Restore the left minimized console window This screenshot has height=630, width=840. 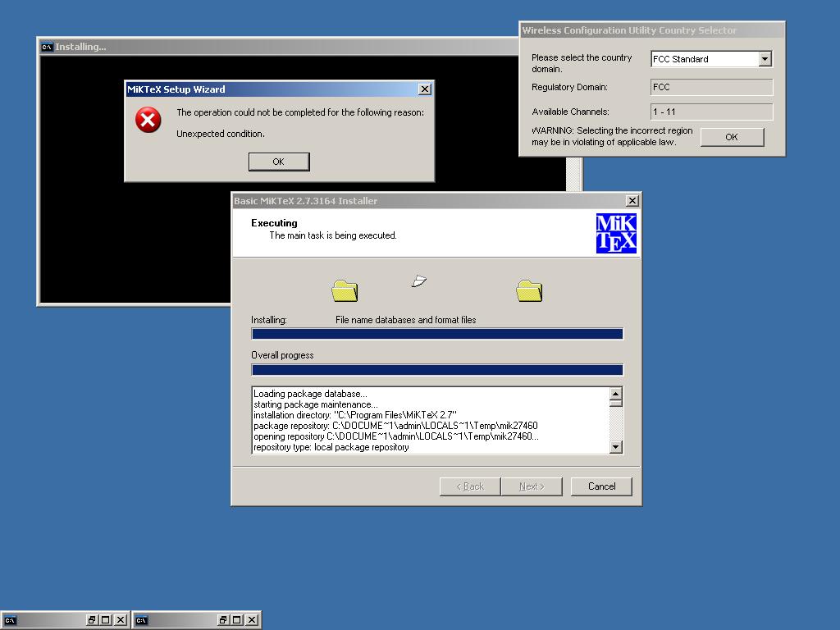coord(92,620)
